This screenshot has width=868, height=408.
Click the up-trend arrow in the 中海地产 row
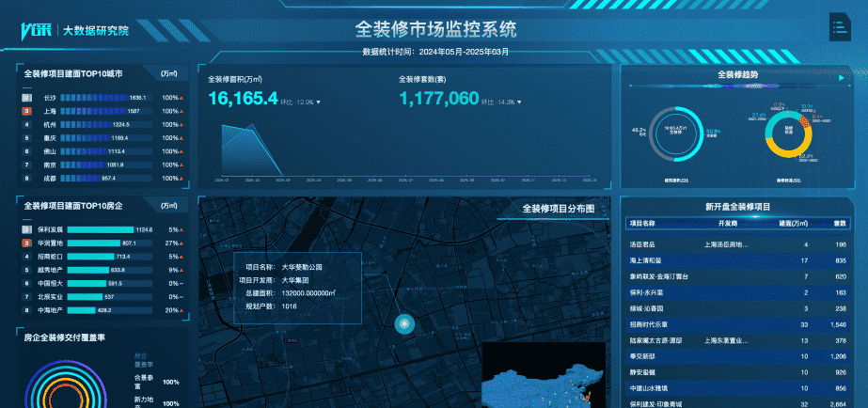(x=181, y=310)
